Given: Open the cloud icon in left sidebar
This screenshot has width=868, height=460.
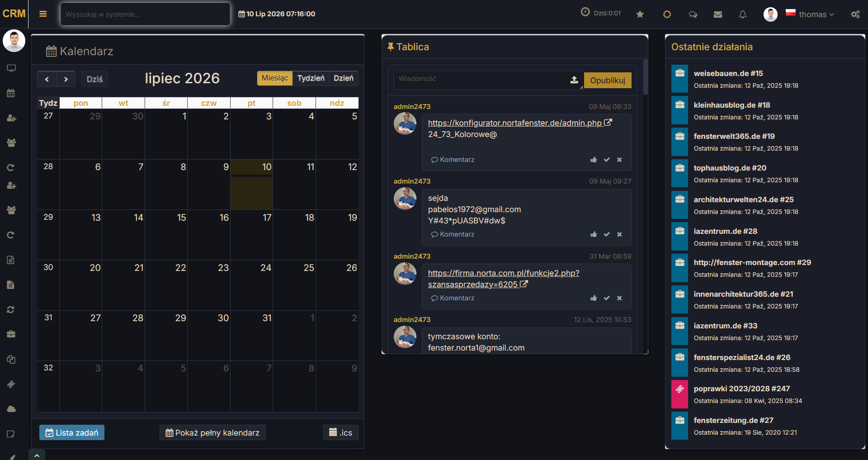Looking at the screenshot, I should tap(11, 409).
